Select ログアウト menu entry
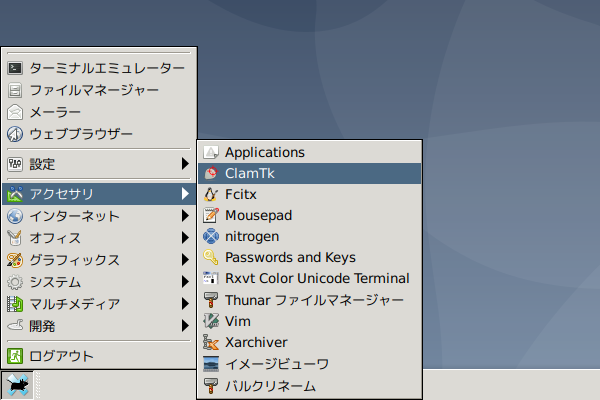The image size is (600, 400). 99,356
